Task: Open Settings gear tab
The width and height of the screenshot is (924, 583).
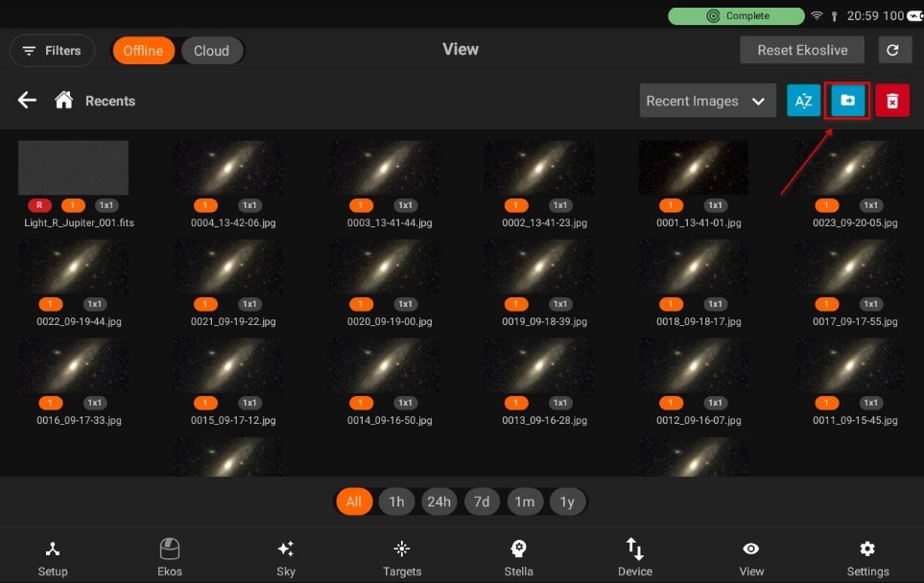Action: point(867,558)
